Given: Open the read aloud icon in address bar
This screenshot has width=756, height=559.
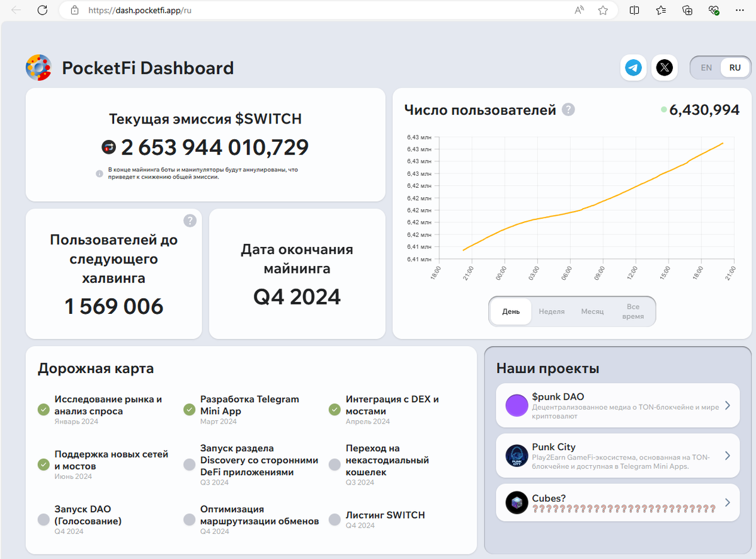Looking at the screenshot, I should pos(579,10).
